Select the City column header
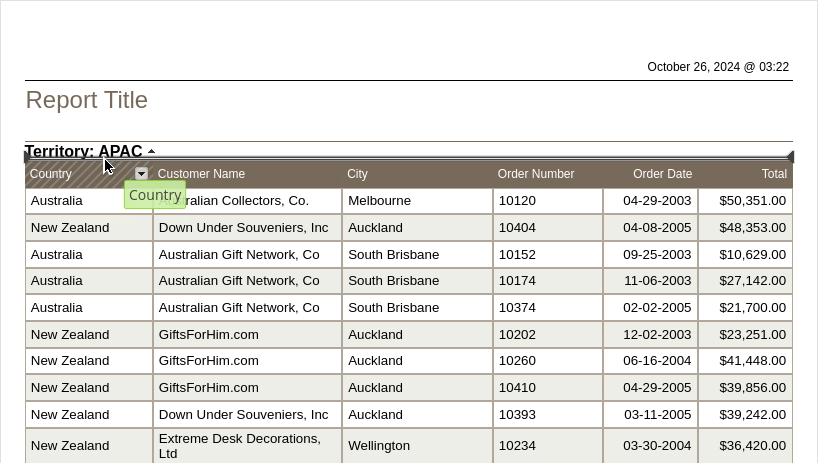818x463 pixels. [x=357, y=174]
